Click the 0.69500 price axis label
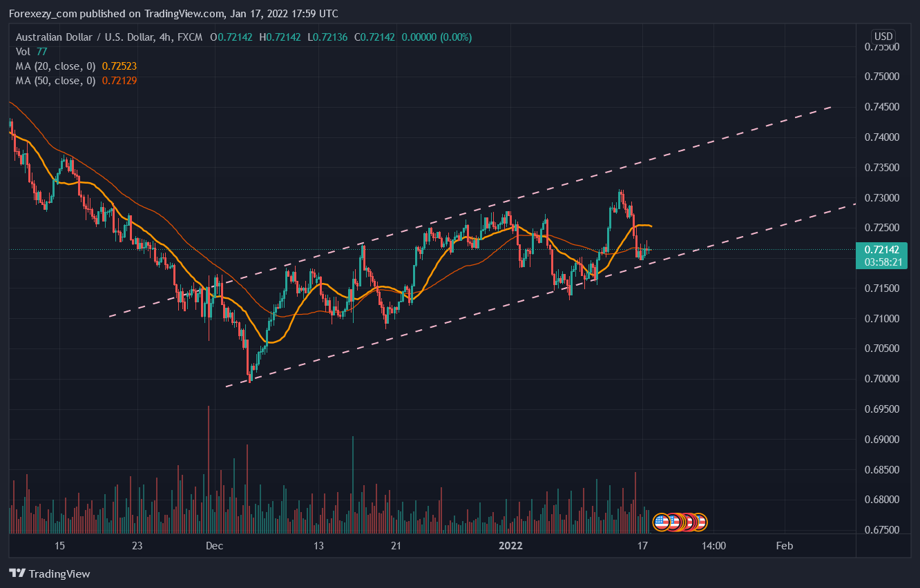The height and width of the screenshot is (588, 920). coord(881,409)
